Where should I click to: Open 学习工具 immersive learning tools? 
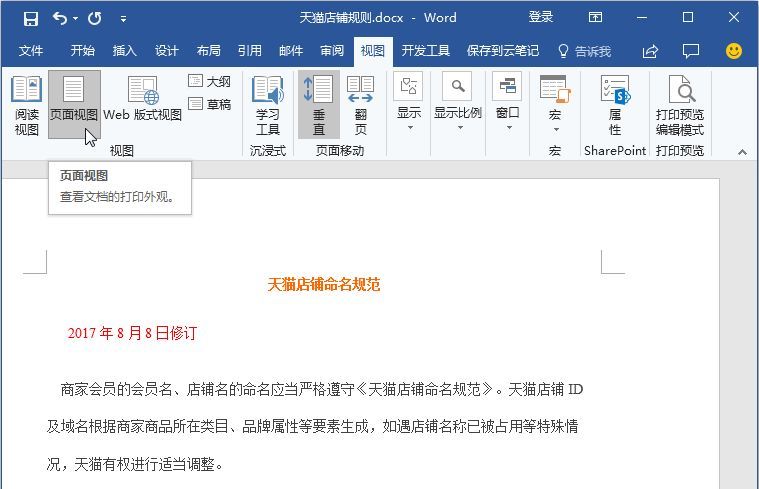(268, 106)
